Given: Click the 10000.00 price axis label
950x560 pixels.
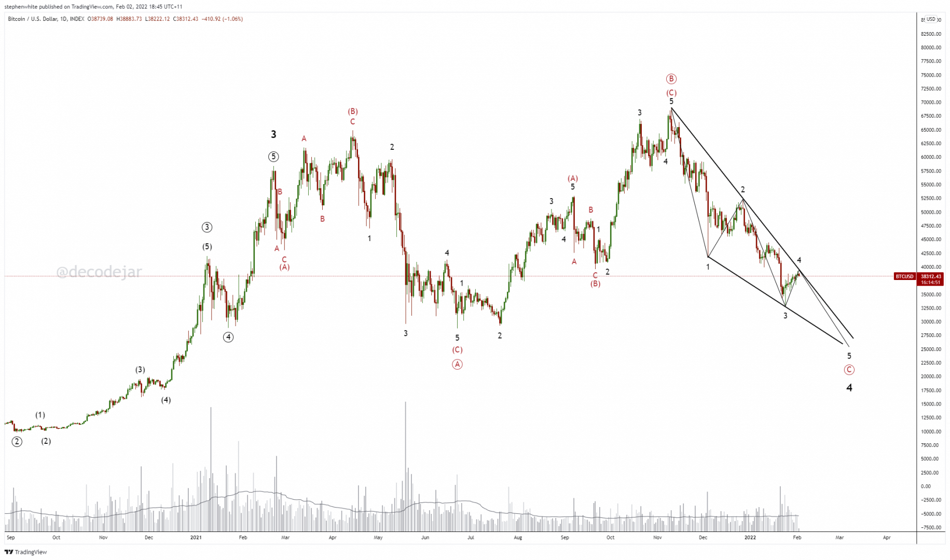Looking at the screenshot, I should point(931,431).
